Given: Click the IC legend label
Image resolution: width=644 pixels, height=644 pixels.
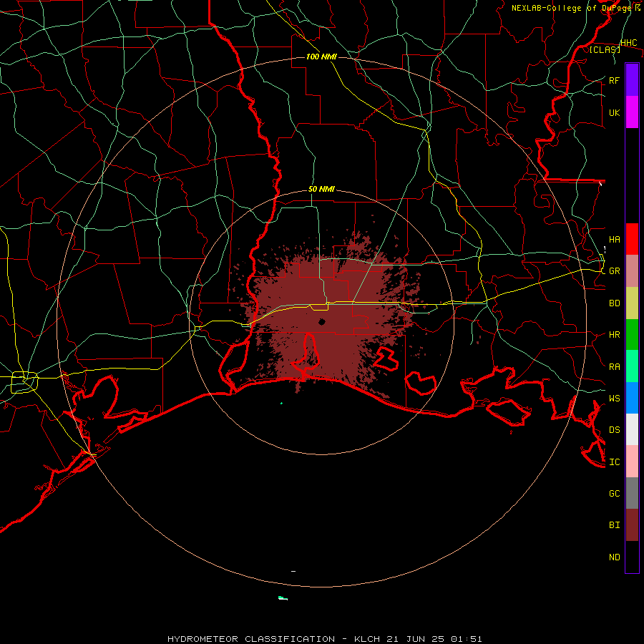Looking at the screenshot, I should pyautogui.click(x=614, y=462).
